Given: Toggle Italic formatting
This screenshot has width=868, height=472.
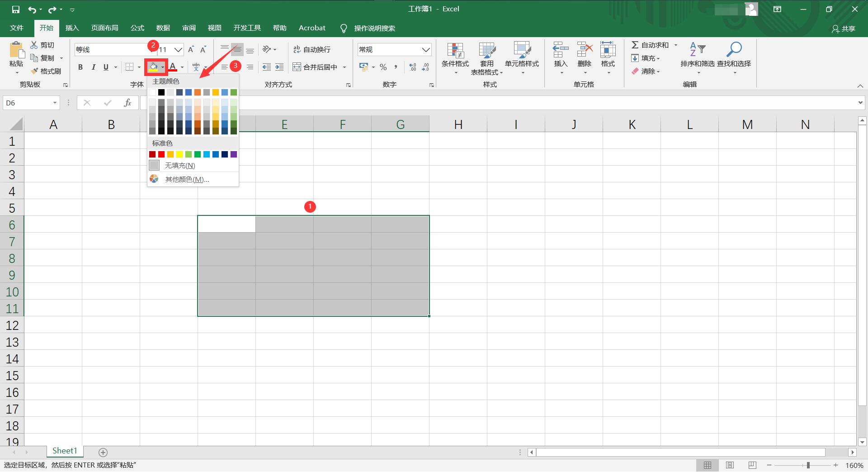Looking at the screenshot, I should click(x=93, y=67).
